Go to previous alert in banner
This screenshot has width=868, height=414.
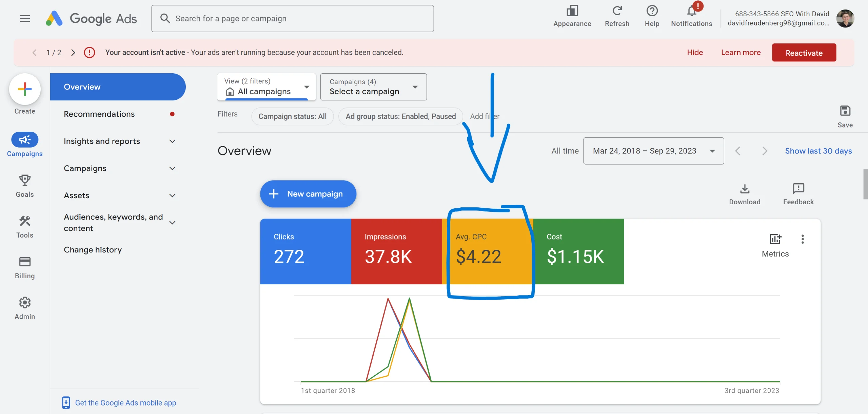34,53
